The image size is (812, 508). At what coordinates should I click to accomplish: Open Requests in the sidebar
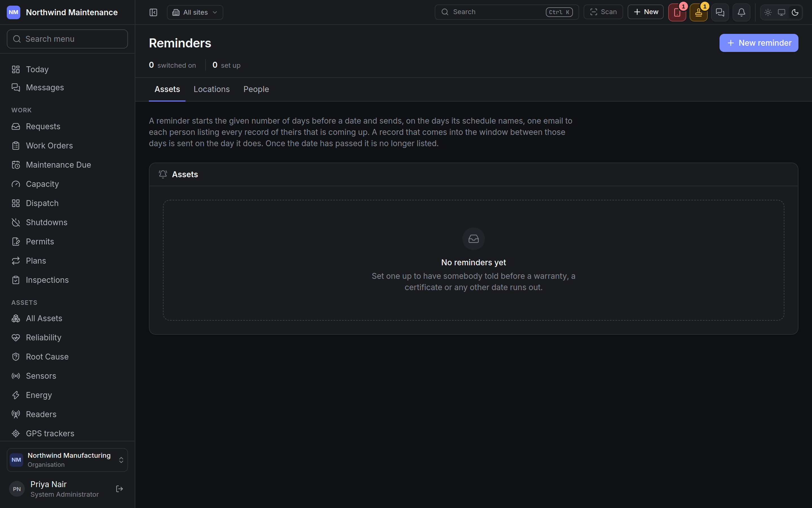pyautogui.click(x=67, y=126)
